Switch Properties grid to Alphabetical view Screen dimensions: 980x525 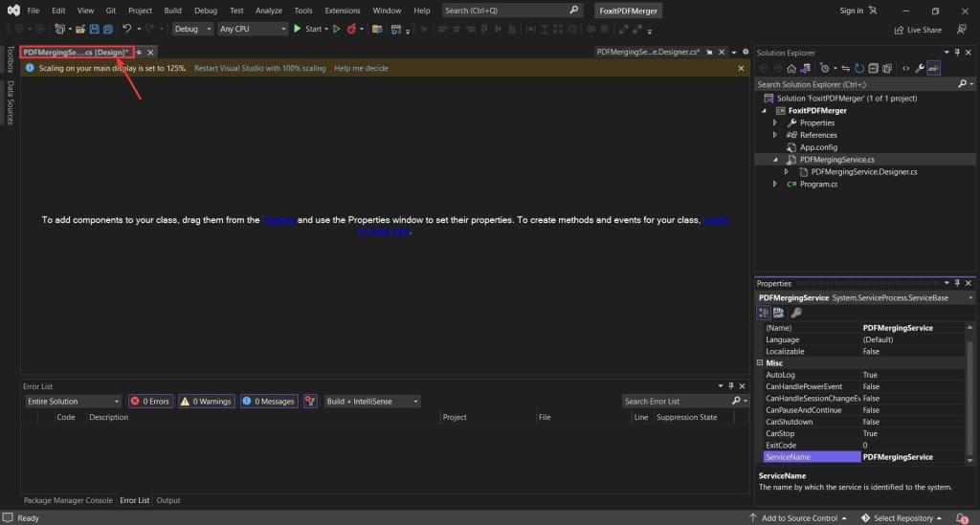pyautogui.click(x=778, y=313)
